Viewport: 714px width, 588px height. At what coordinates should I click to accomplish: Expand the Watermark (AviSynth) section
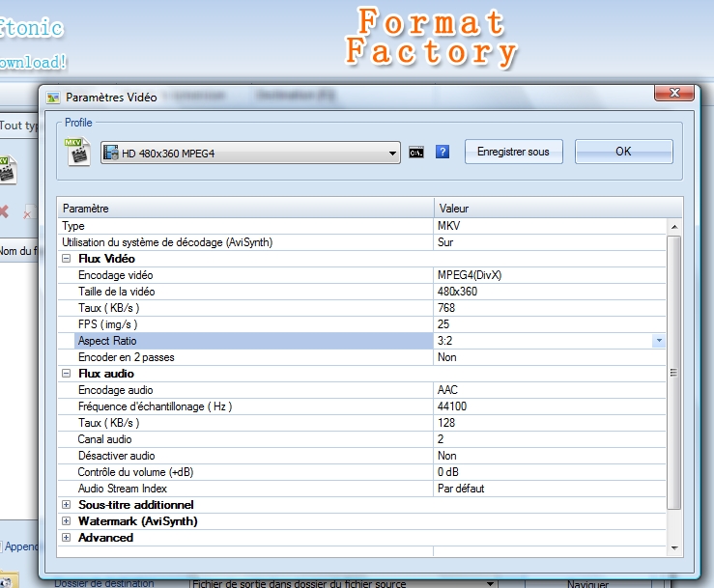pyautogui.click(x=67, y=520)
